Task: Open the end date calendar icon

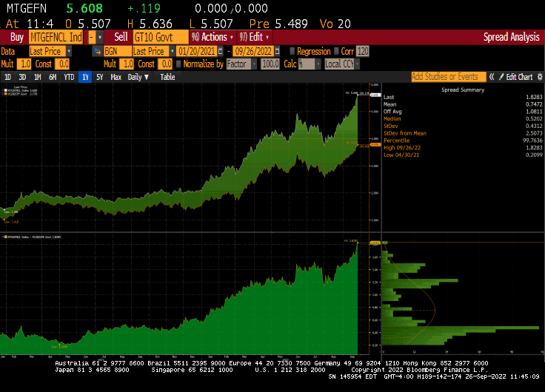Action: pos(276,52)
